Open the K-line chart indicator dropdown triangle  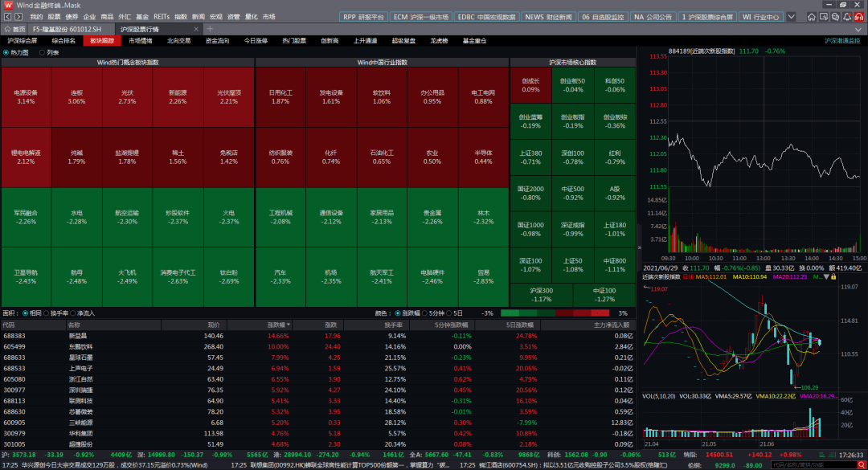(826, 277)
